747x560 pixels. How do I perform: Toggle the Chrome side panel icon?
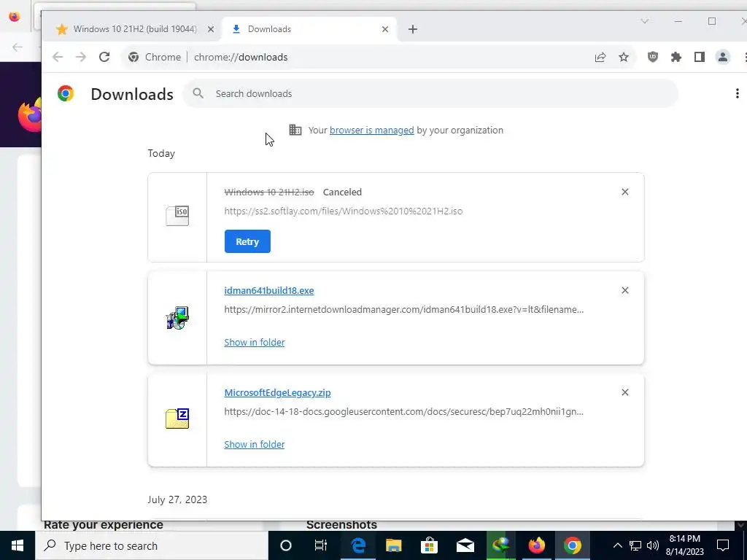pos(700,57)
